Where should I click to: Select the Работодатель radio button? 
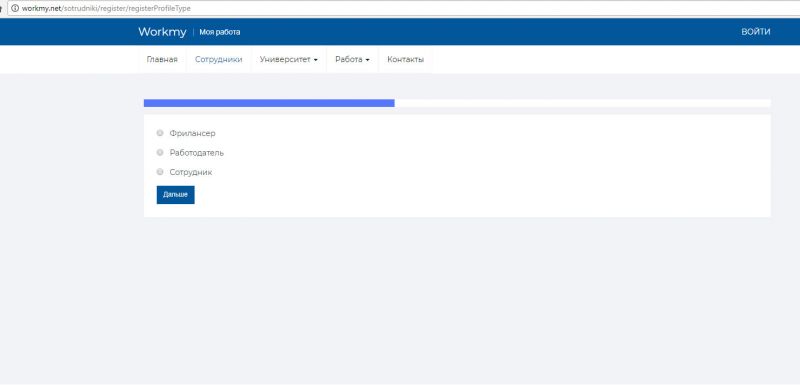pos(160,152)
